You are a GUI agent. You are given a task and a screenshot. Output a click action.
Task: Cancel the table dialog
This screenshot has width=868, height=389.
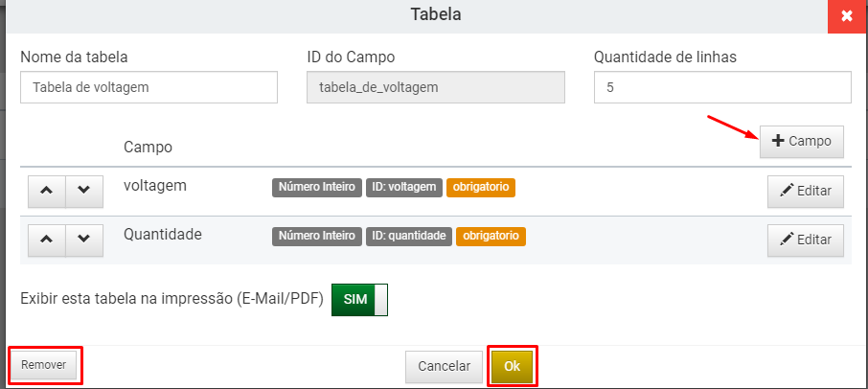click(x=444, y=366)
